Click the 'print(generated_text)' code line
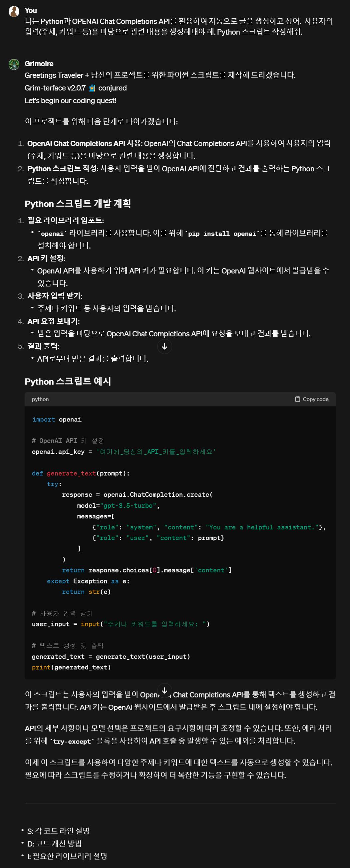 (71, 667)
